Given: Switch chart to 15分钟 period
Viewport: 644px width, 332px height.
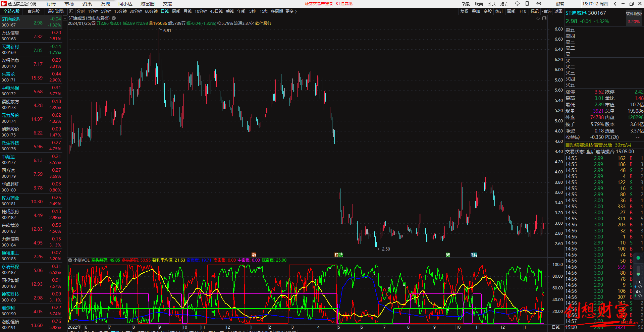Looking at the screenshot, I should [x=120, y=11].
